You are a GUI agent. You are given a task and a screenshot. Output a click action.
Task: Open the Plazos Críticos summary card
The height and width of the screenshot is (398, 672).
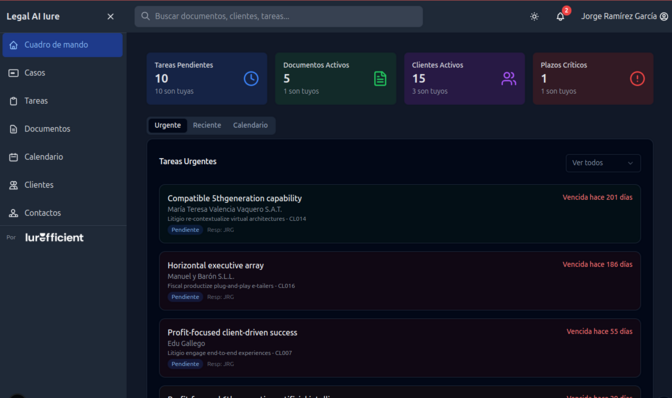coord(593,78)
